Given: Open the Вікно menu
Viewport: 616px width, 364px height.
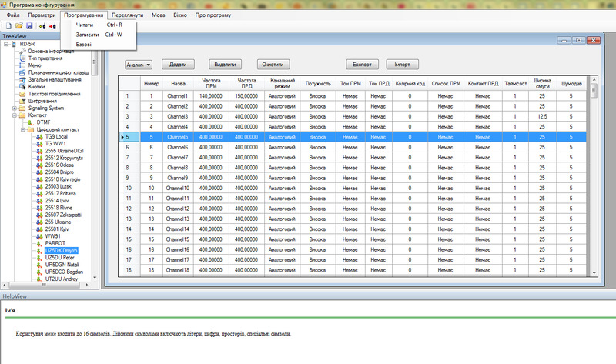Looking at the screenshot, I should [180, 15].
